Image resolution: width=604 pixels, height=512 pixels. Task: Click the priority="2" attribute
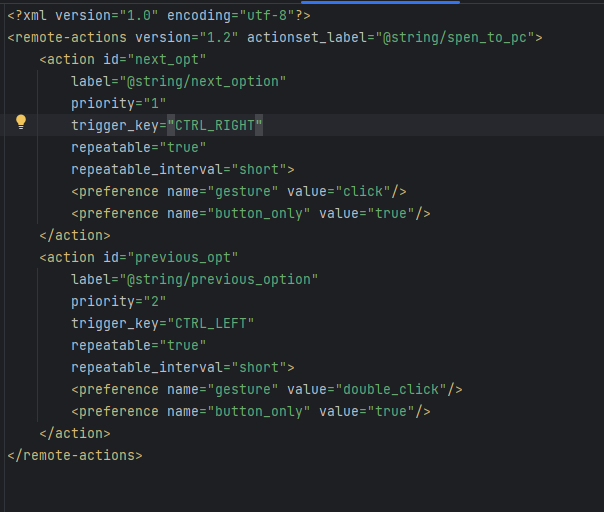point(119,301)
